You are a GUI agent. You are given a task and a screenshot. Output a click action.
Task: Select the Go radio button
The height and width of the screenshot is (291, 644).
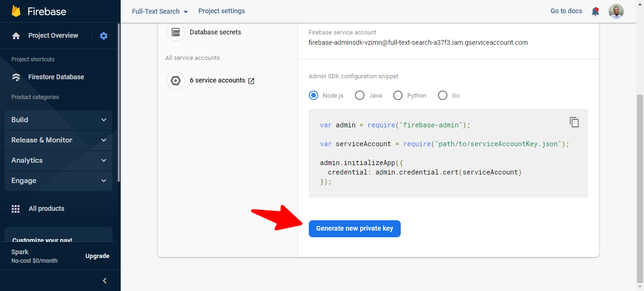pos(443,95)
